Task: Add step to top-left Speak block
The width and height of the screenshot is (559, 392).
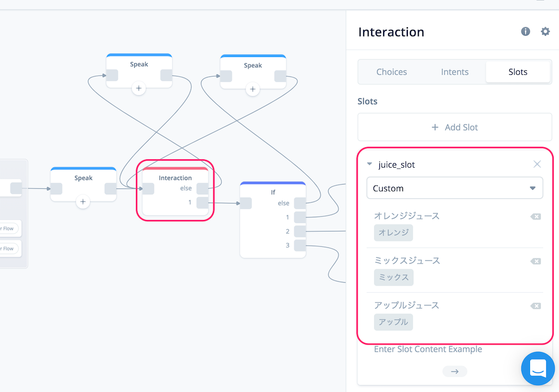Action: coord(139,88)
